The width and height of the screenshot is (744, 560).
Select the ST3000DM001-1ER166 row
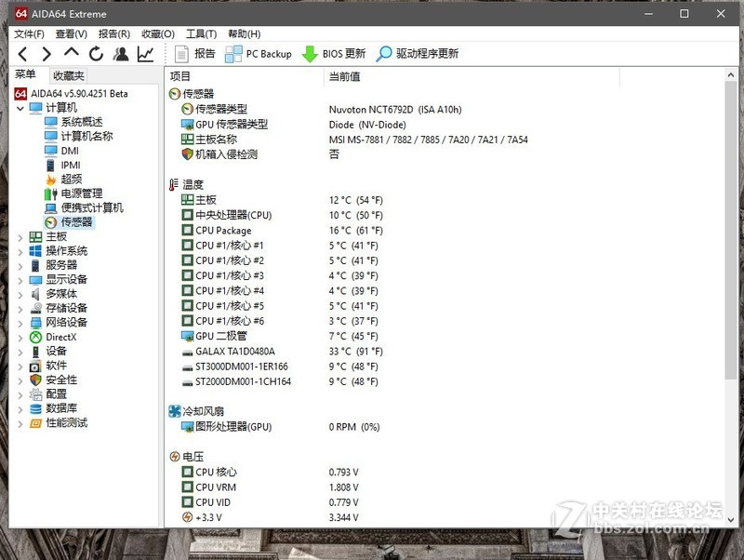click(280, 367)
